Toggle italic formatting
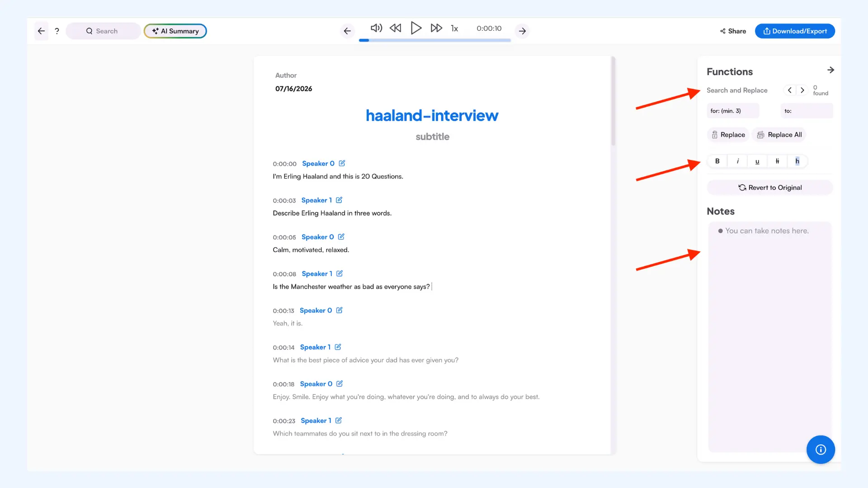Image resolution: width=868 pixels, height=488 pixels. [738, 161]
